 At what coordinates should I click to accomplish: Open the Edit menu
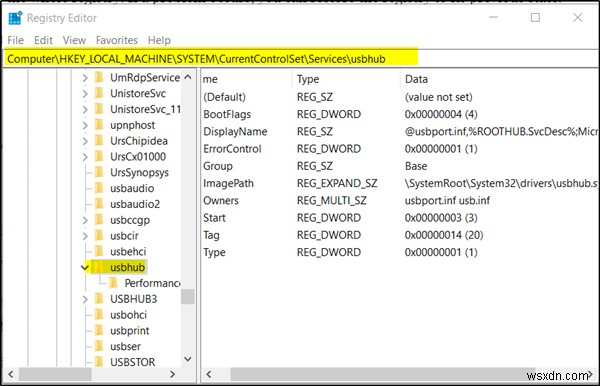coord(43,40)
